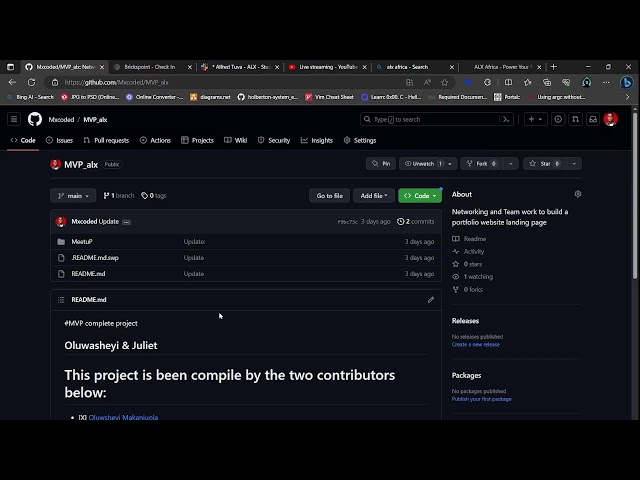Open the Pull requests shortcut icon in header
The width and height of the screenshot is (640, 480).
pyautogui.click(x=576, y=119)
